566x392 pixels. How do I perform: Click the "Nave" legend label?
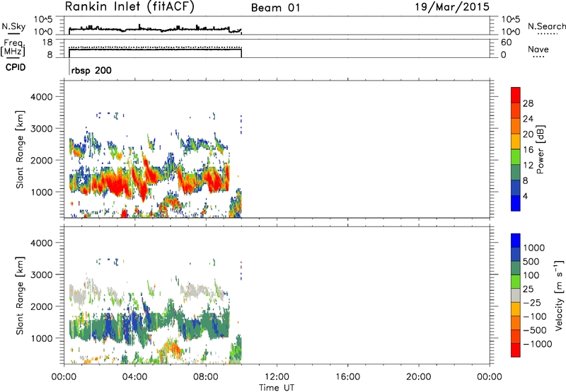[x=538, y=50]
